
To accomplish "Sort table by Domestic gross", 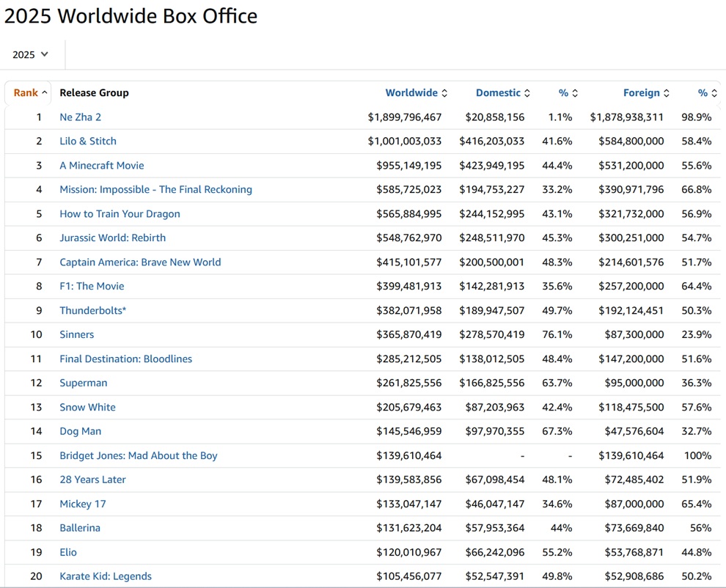I will (503, 92).
